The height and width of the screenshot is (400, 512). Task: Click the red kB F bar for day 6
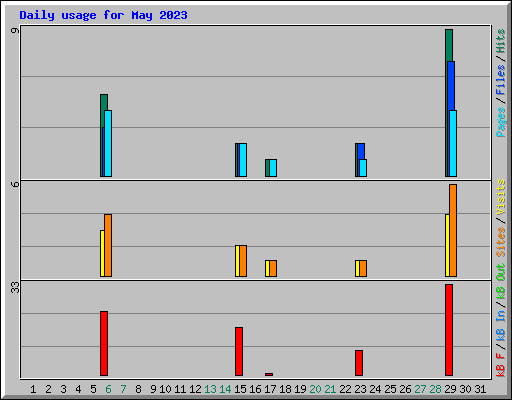104,343
